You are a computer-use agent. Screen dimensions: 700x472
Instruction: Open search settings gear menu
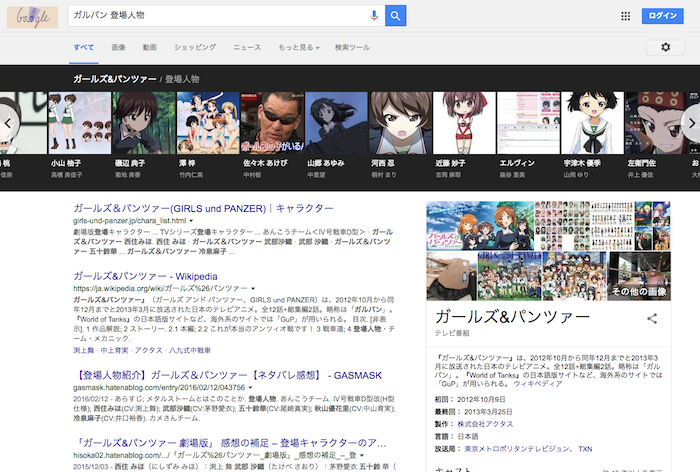pyautogui.click(x=666, y=47)
